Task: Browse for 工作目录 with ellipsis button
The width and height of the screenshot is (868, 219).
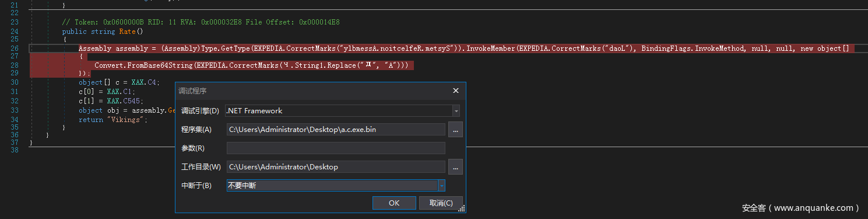Action: (x=455, y=167)
